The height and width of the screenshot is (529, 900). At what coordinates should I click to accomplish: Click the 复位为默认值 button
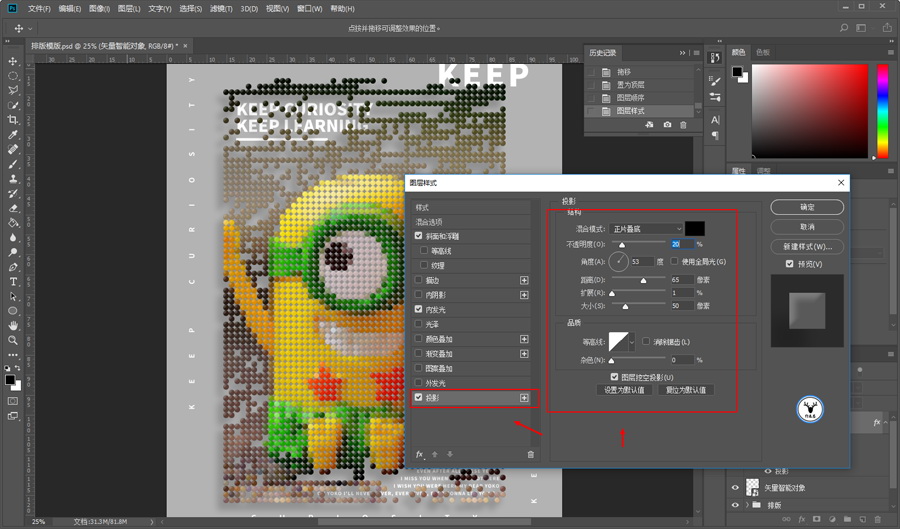pos(686,390)
